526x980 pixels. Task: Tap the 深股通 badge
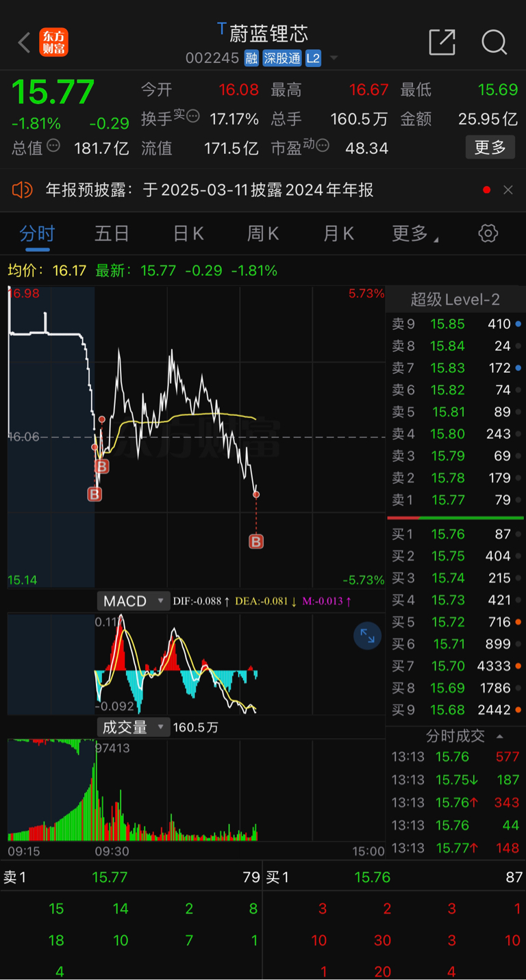pyautogui.click(x=282, y=58)
